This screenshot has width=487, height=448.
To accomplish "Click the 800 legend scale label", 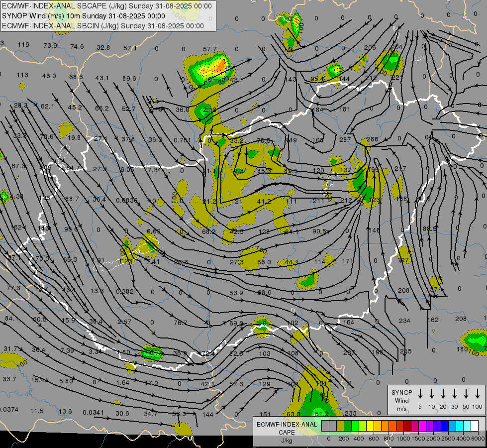I will tap(389, 439).
